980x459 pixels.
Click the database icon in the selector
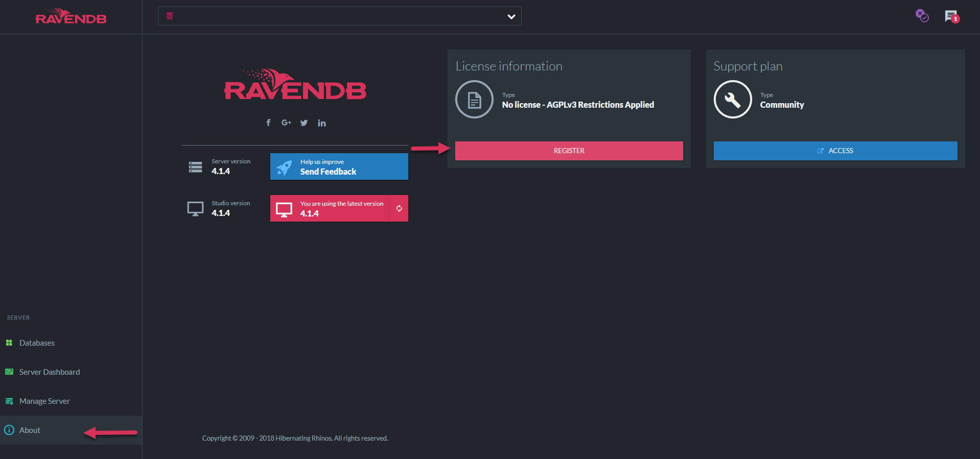[170, 16]
